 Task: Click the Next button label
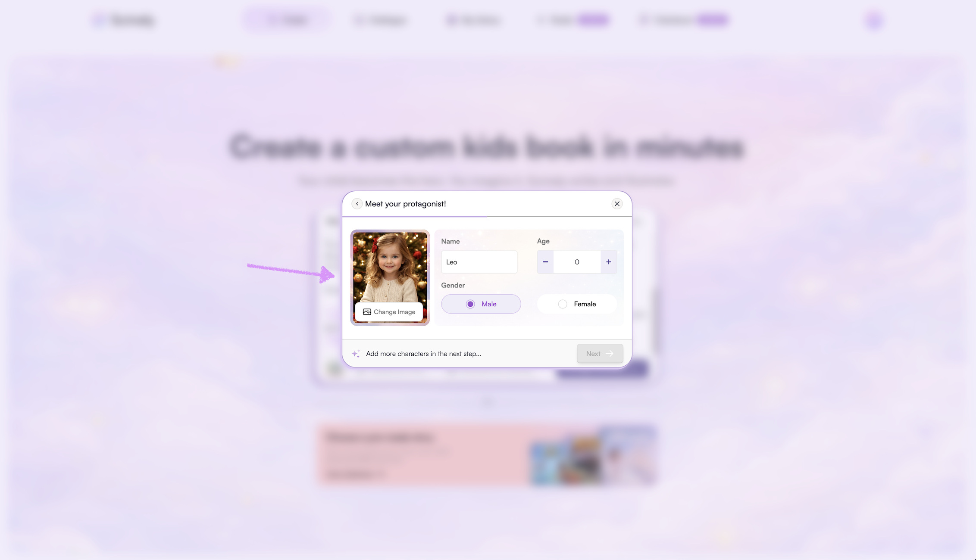click(593, 354)
